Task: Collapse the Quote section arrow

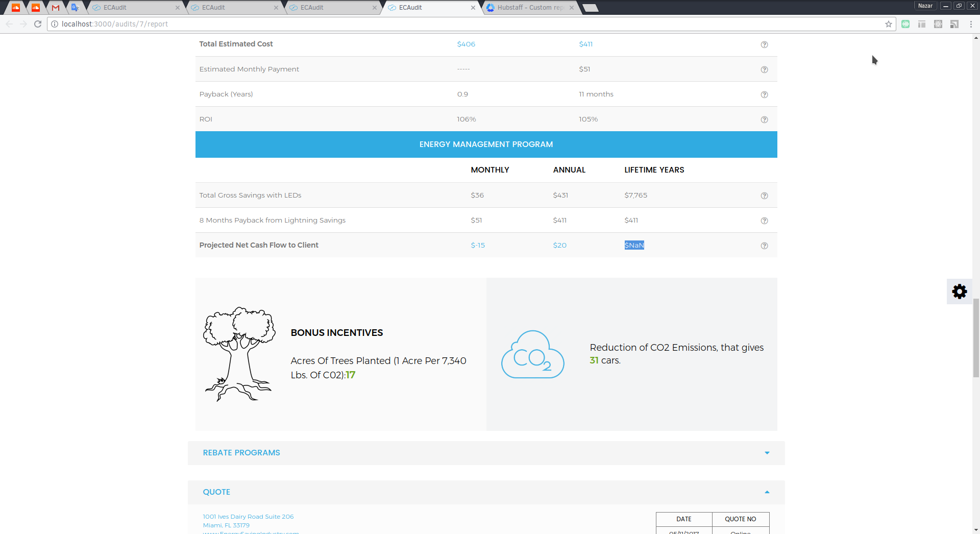Action: (767, 492)
